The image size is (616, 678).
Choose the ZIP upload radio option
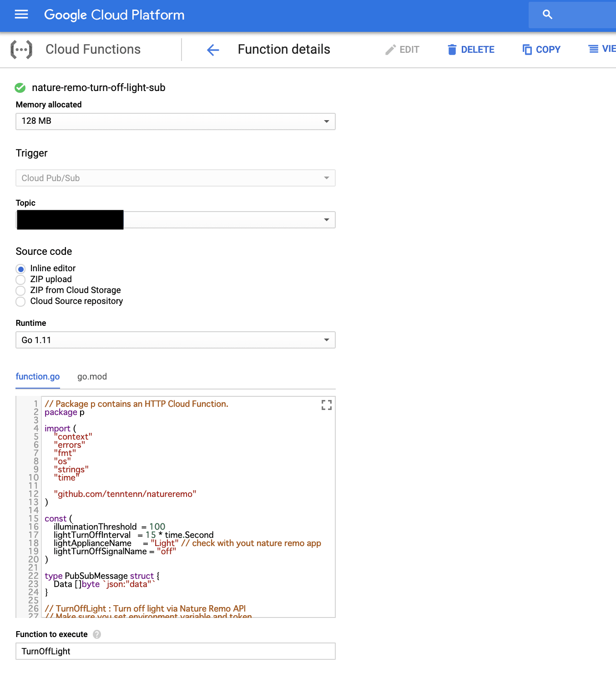point(20,279)
